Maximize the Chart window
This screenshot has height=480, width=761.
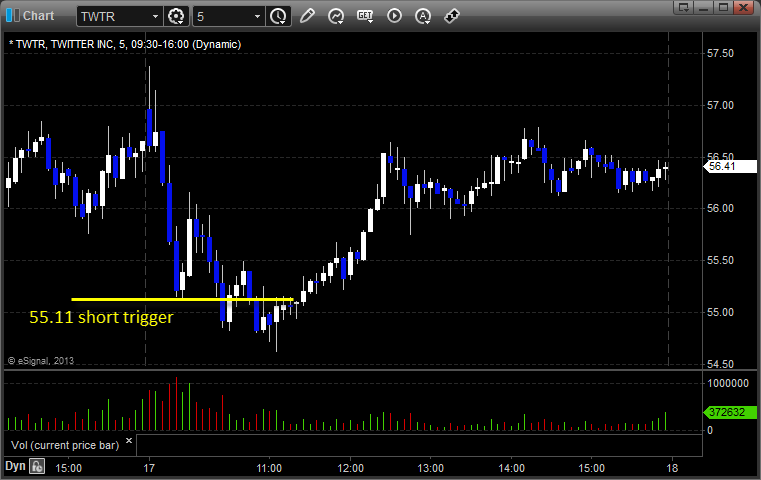coord(723,7)
